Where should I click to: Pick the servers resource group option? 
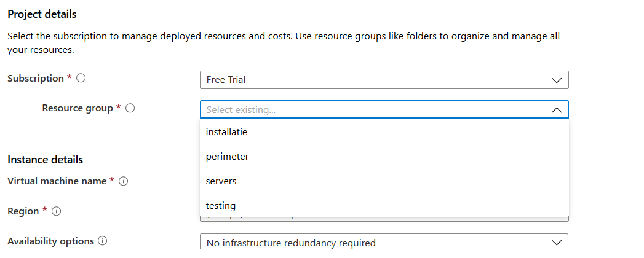[x=221, y=181]
